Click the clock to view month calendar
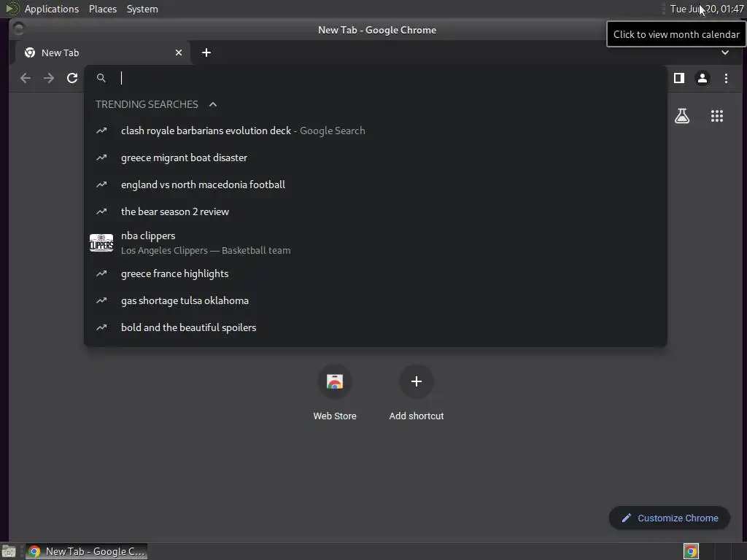Screen dimensions: 747x560 [707, 9]
